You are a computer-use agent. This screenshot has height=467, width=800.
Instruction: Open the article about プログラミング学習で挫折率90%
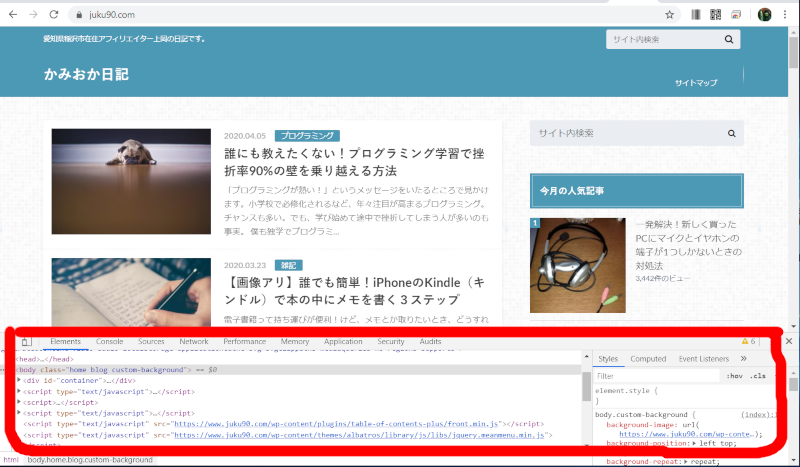click(x=355, y=162)
